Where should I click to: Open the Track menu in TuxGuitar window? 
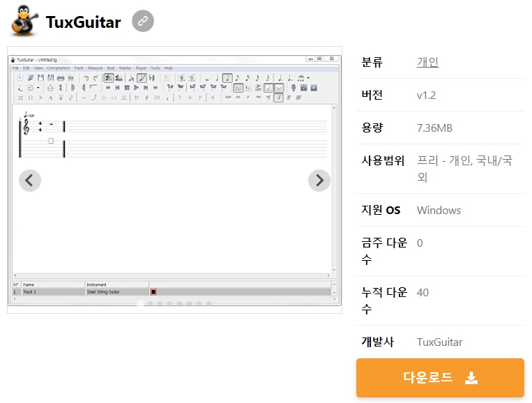point(79,68)
